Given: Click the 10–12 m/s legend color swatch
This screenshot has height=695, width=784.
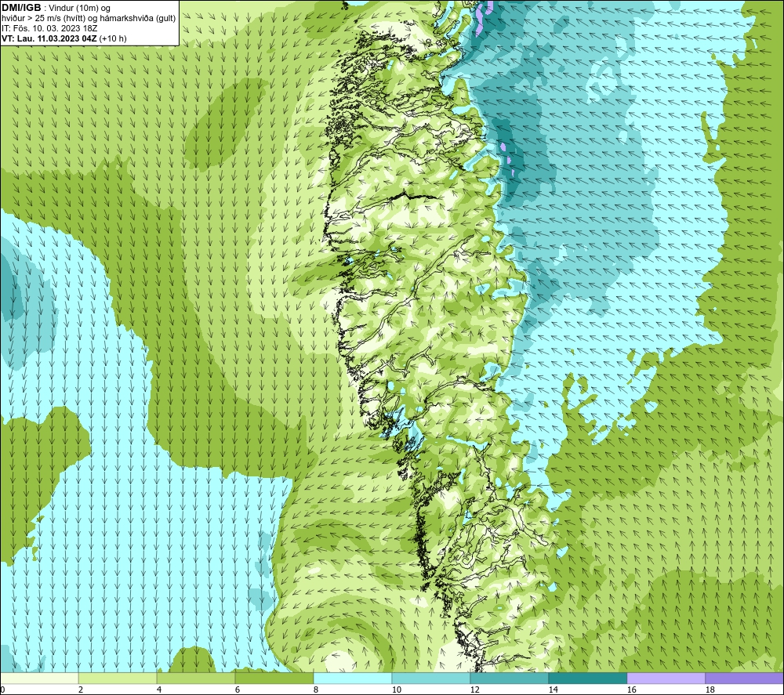Looking at the screenshot, I should click(x=431, y=678).
